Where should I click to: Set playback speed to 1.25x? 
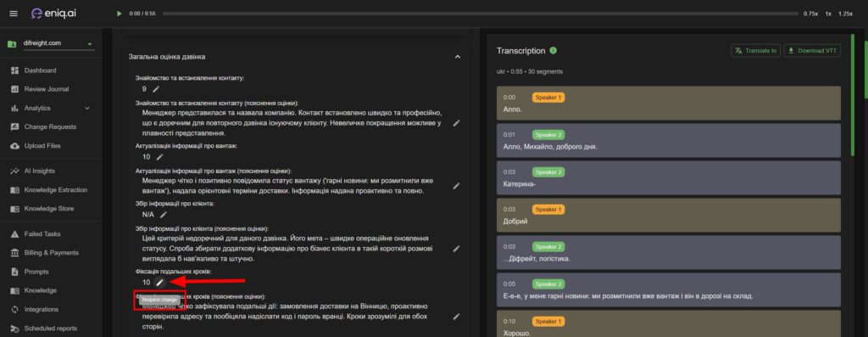845,14
